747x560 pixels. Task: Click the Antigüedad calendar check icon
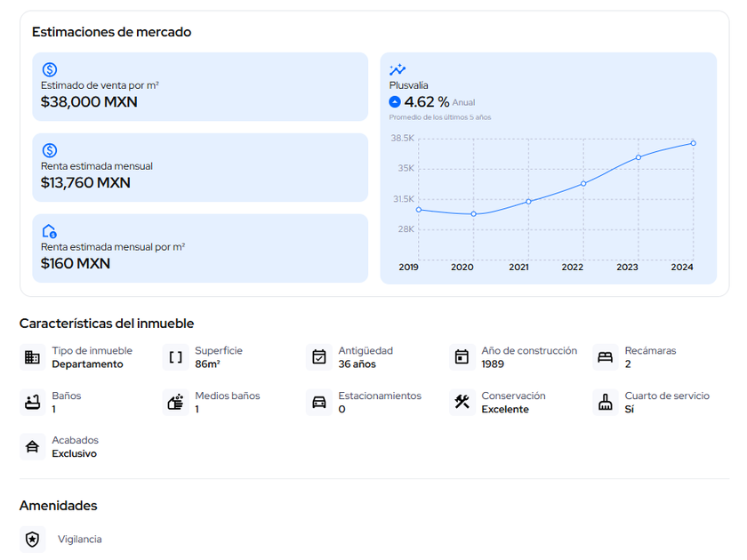319,357
